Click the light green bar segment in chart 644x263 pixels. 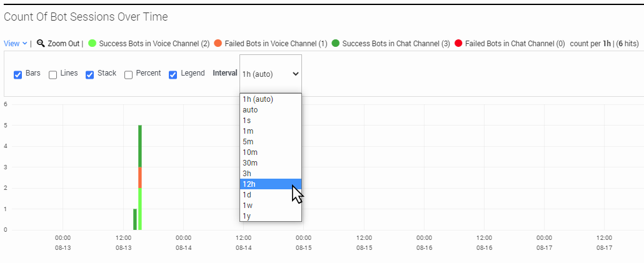click(x=140, y=209)
